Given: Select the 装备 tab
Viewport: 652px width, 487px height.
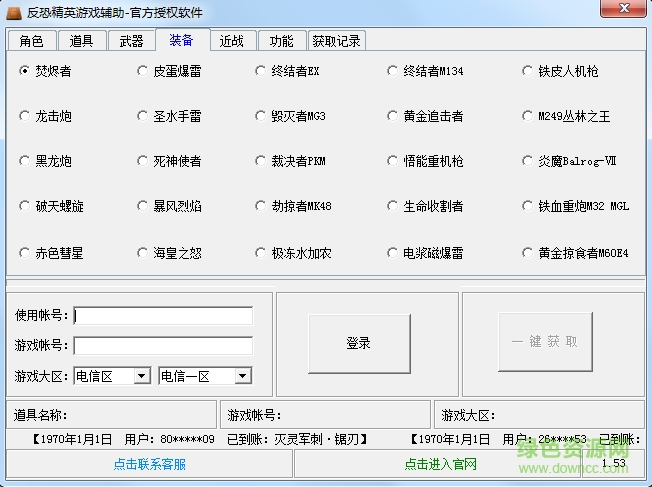Looking at the screenshot, I should point(182,40).
